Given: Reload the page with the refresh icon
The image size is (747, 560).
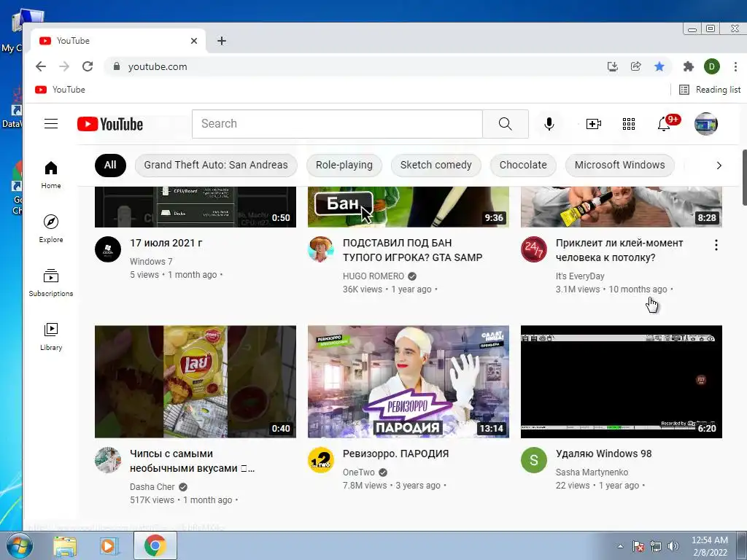Looking at the screenshot, I should (88, 66).
